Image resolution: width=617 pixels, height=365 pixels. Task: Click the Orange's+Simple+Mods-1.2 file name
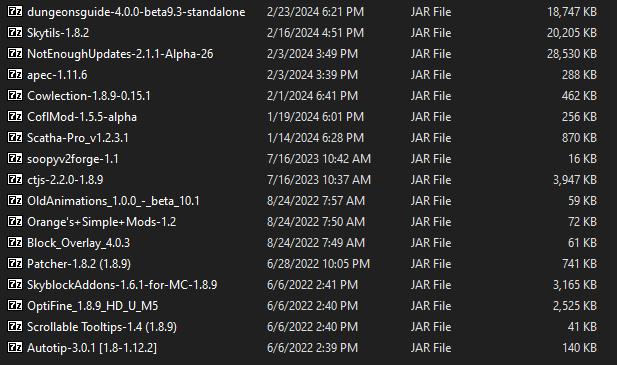pos(102,222)
